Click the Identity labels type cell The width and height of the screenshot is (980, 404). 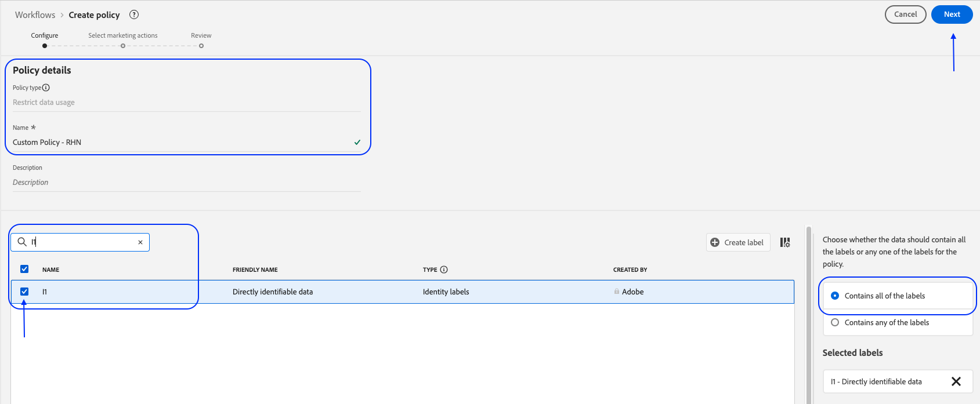coord(446,292)
